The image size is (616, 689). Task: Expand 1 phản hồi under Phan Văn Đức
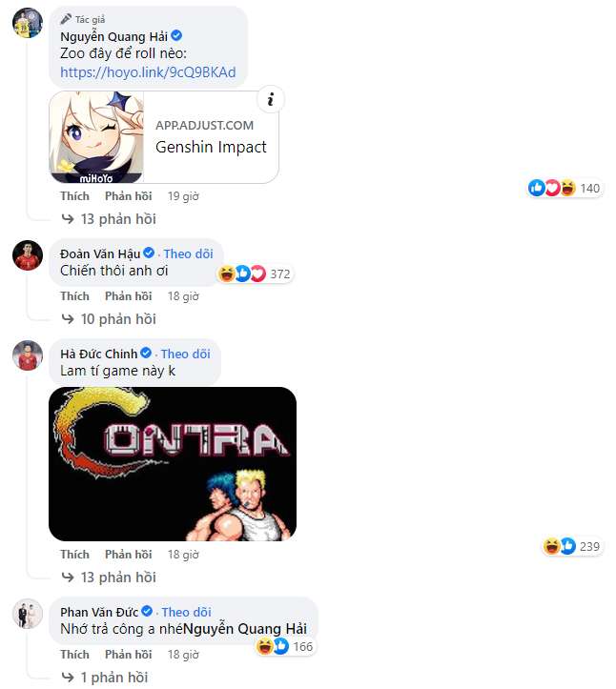[x=105, y=678]
